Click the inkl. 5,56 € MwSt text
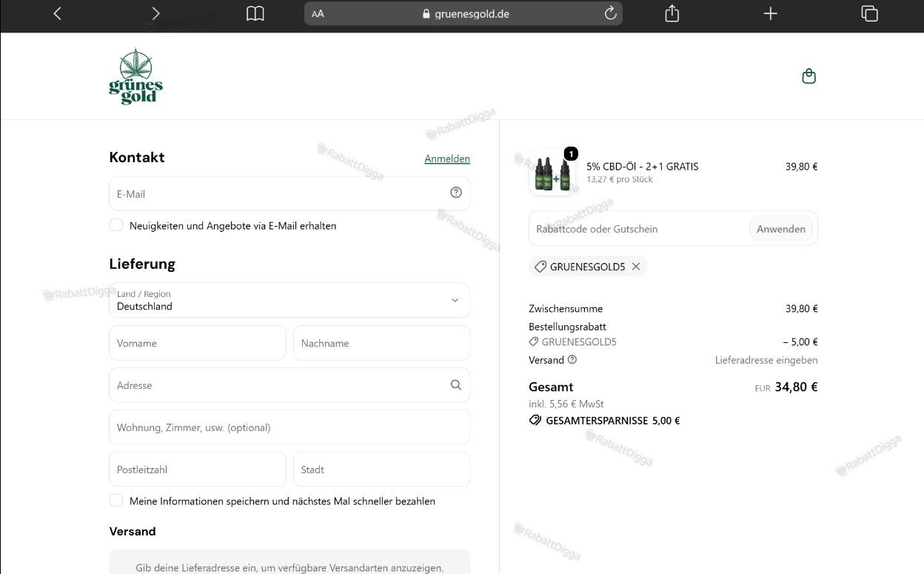Screen dimensions: 924x574 point(566,404)
